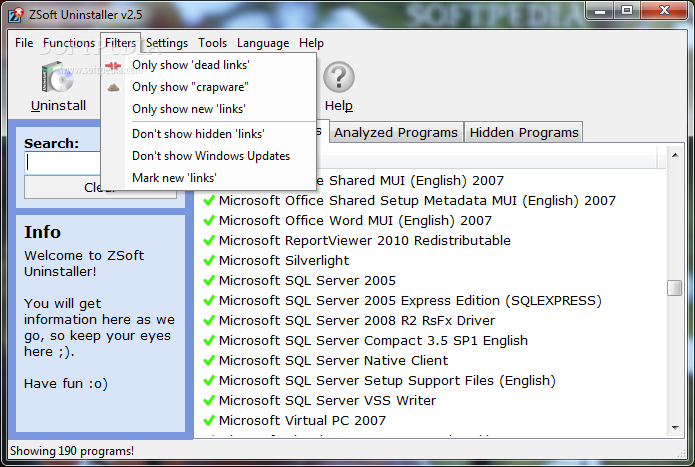Enable Don't show hidden 'links'
Image resolution: width=695 pixels, height=467 pixels.
coord(208,134)
